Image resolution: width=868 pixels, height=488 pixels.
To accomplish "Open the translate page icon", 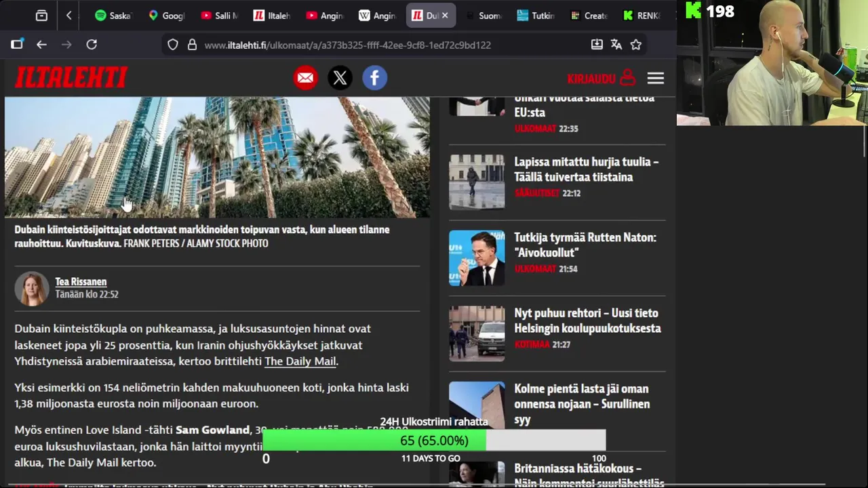I will [x=616, y=45].
